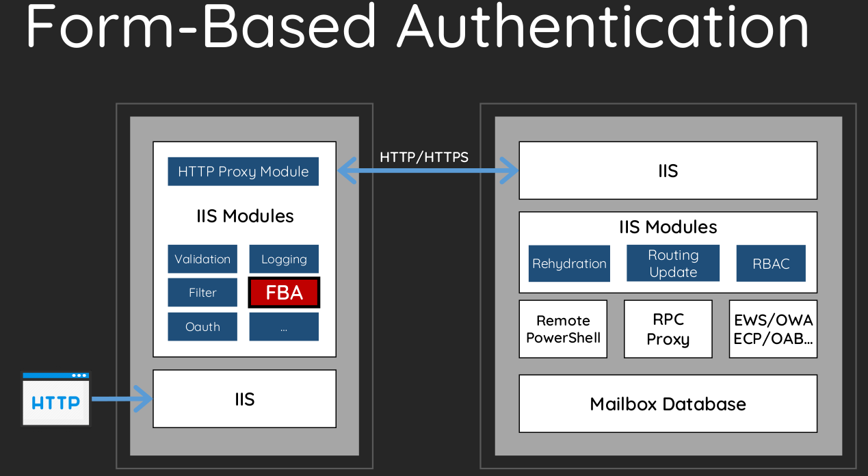Click the HTTP/HTTPS double-headed arrow
Screen dimensions: 868x476
428,171
